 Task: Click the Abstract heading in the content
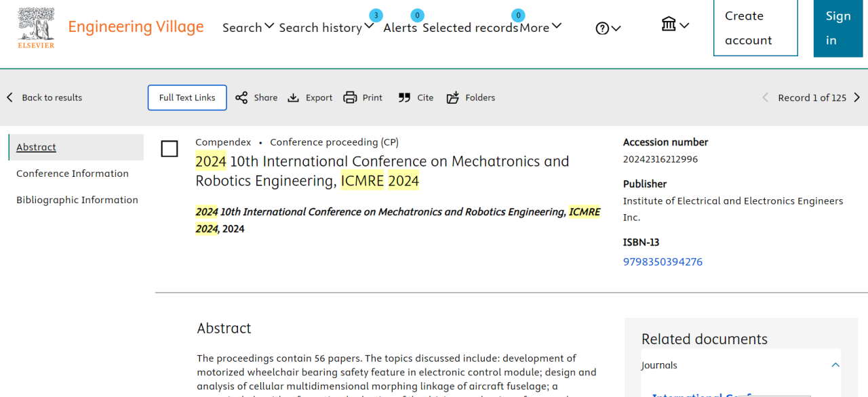tap(224, 328)
